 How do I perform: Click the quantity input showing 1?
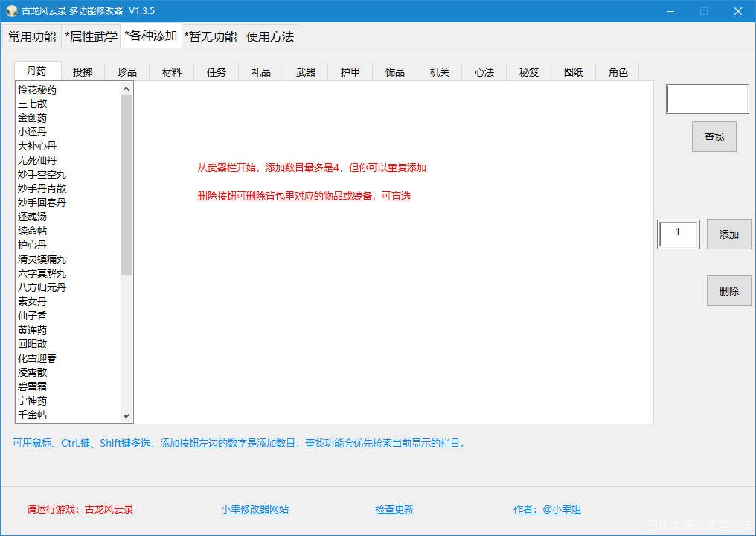pos(678,234)
